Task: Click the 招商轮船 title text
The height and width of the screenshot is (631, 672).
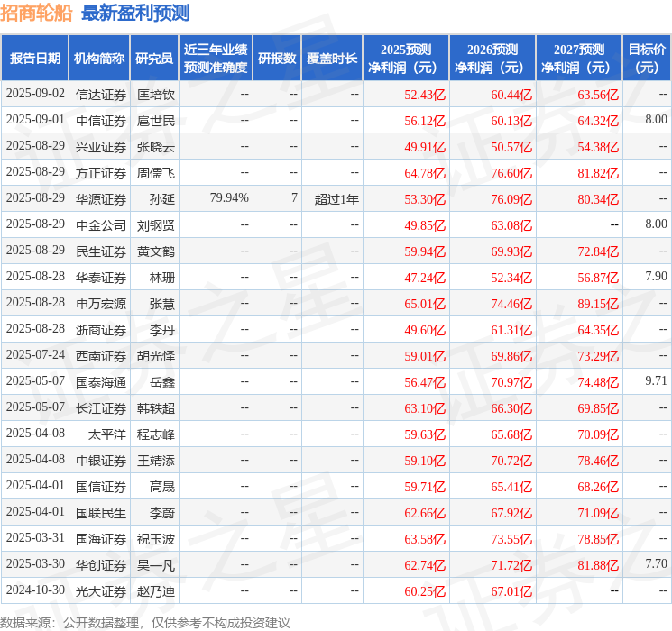Action: 36,13
